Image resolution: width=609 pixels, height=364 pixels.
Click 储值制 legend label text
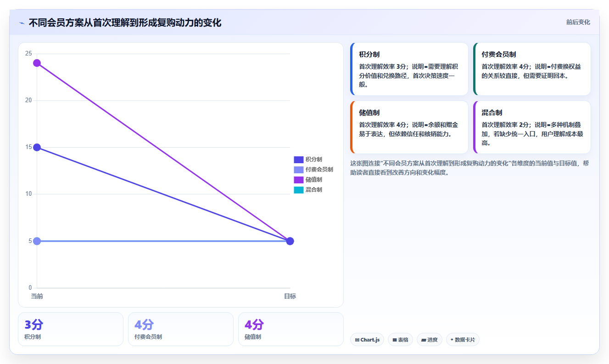click(x=314, y=180)
